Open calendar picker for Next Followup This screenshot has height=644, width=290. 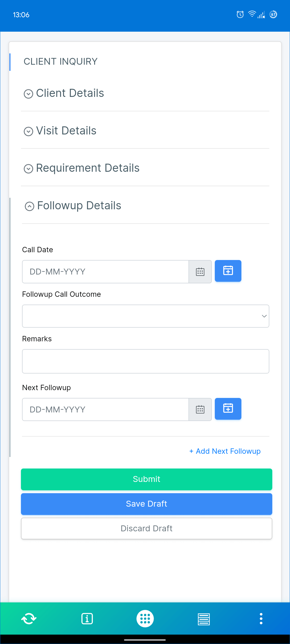pos(200,410)
